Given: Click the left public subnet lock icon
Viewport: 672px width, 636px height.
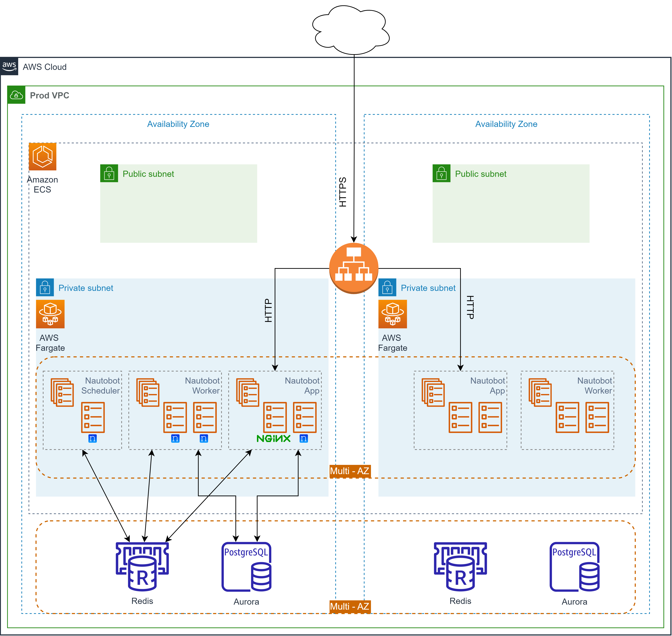Looking at the screenshot, I should click(x=109, y=173).
